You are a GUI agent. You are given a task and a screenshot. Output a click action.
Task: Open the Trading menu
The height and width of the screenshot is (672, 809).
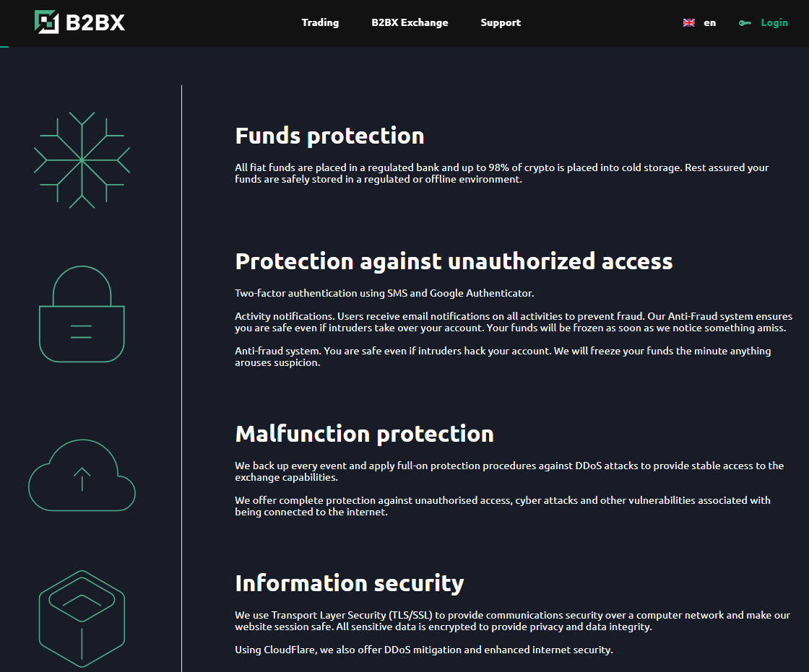[320, 22]
